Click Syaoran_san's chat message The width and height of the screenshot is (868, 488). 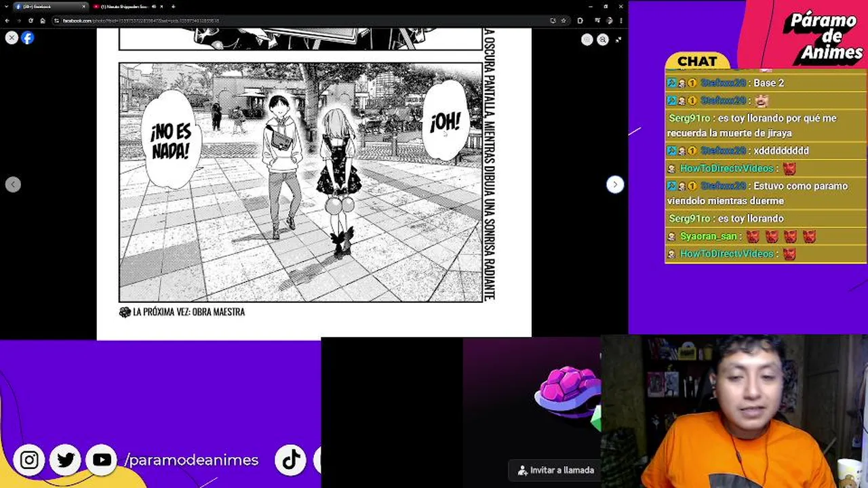[x=766, y=236]
